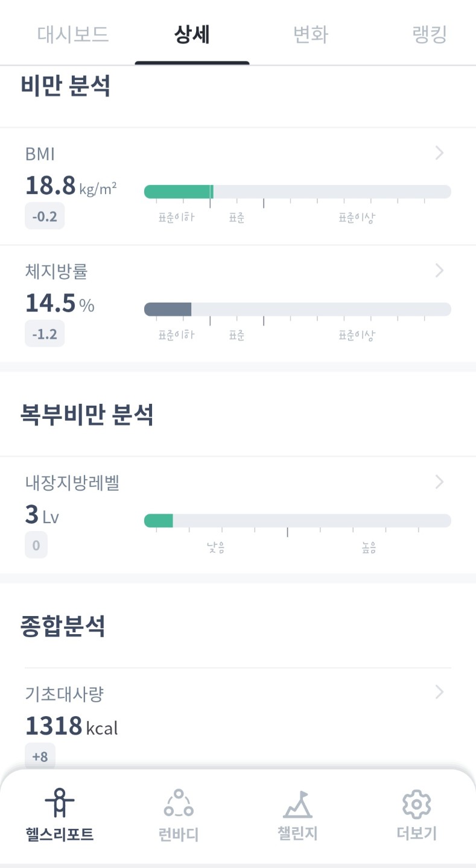Open the 더보기 gear icon

[x=416, y=804]
